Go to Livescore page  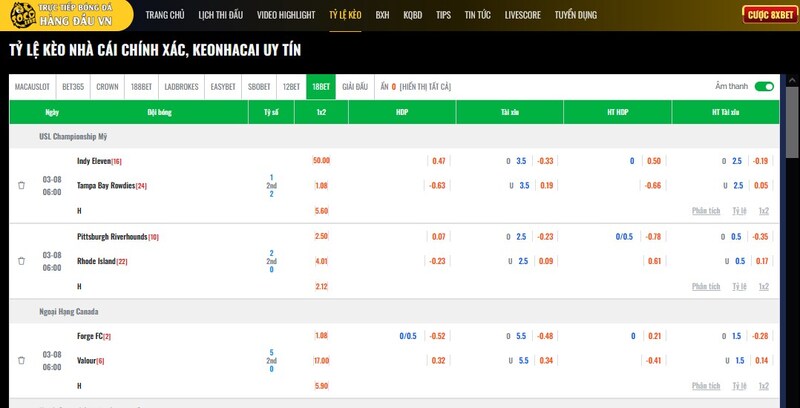click(x=522, y=15)
